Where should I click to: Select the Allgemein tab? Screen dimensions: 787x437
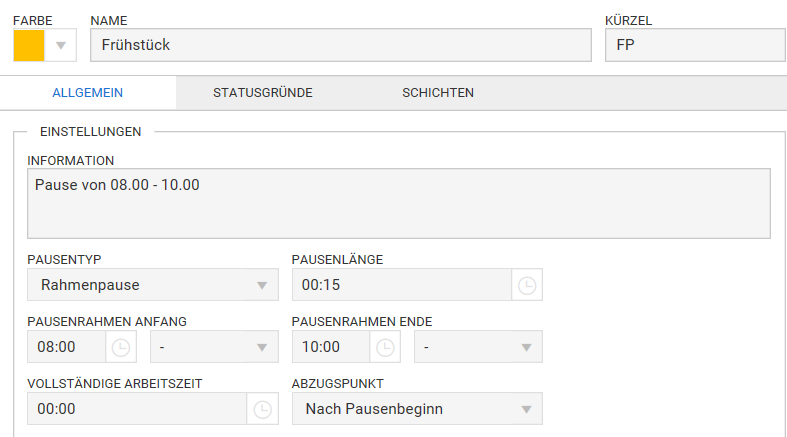point(88,93)
